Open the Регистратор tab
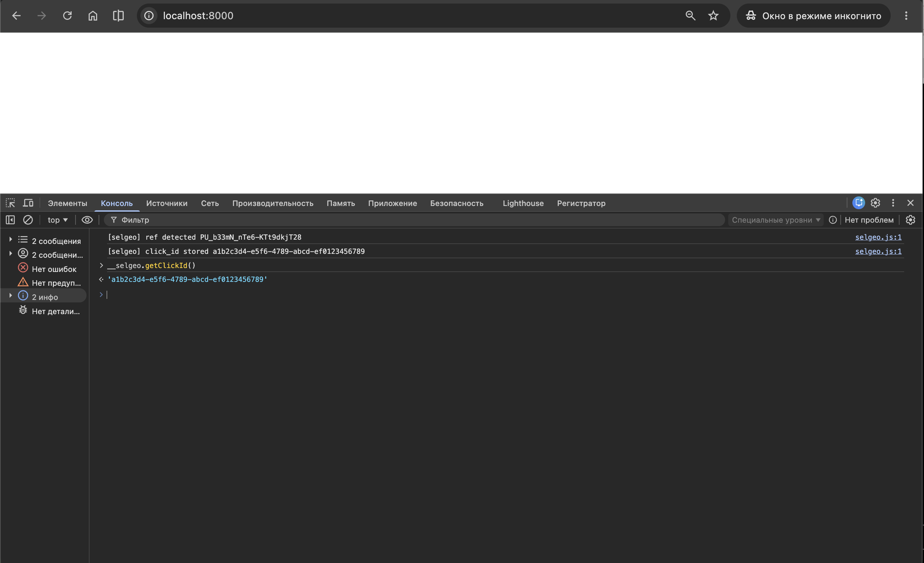The width and height of the screenshot is (924, 563). point(581,203)
